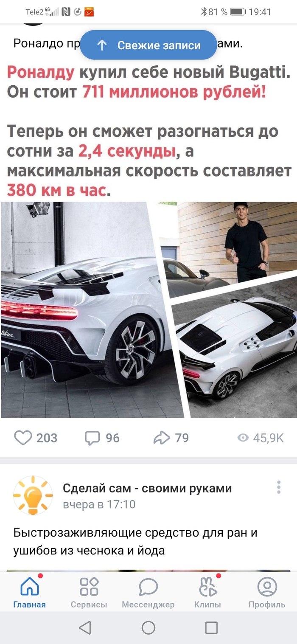Screen dimensions: 297x644
Task: Open the Сервисы tab
Action: point(89,592)
